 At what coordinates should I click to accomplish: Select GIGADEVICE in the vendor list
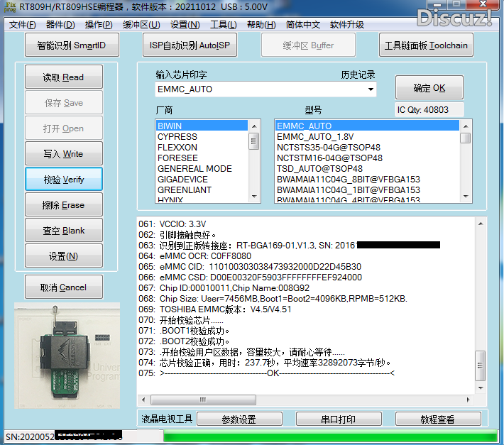tap(202, 179)
